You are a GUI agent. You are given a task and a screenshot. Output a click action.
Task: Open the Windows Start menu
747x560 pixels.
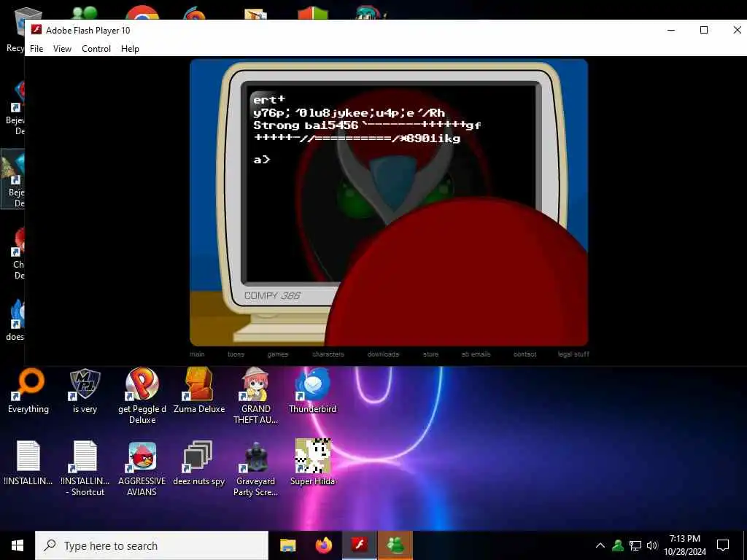point(18,545)
